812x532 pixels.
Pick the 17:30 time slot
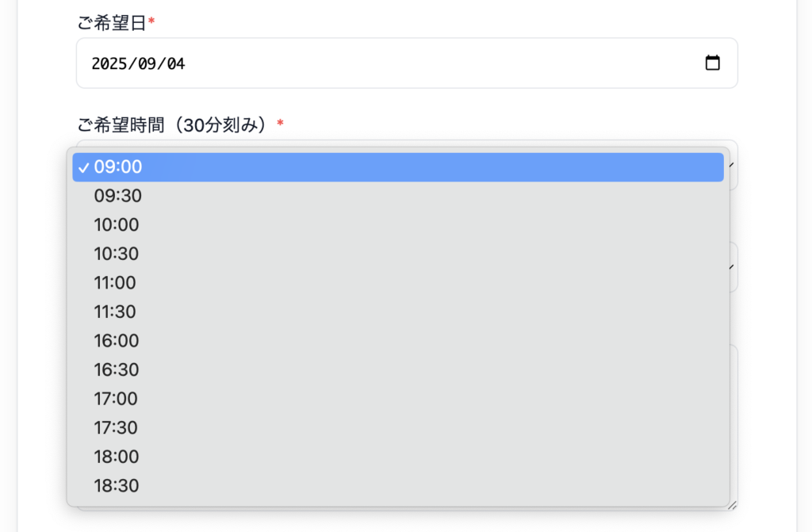[x=398, y=428]
